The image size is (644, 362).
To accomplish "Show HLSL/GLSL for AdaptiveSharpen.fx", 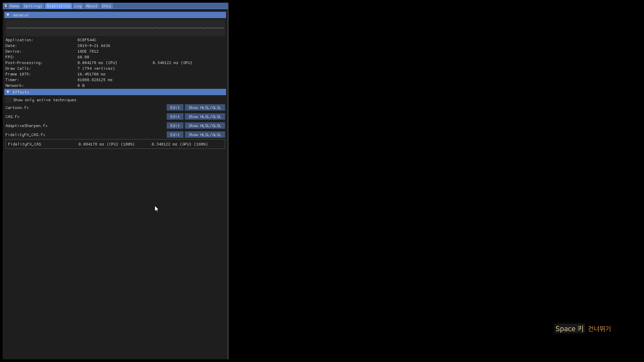I will click(205, 126).
